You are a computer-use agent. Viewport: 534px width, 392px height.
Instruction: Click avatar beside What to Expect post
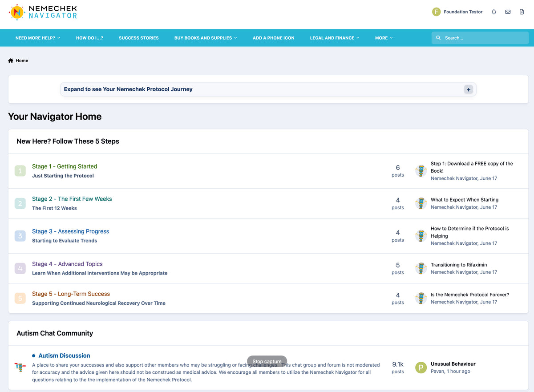pyautogui.click(x=421, y=203)
